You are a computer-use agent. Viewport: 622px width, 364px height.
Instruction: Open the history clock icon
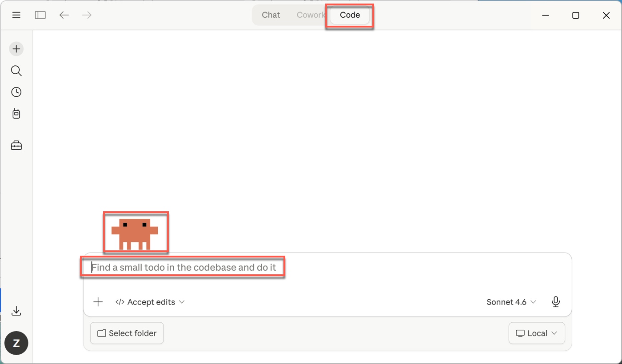pos(16,92)
